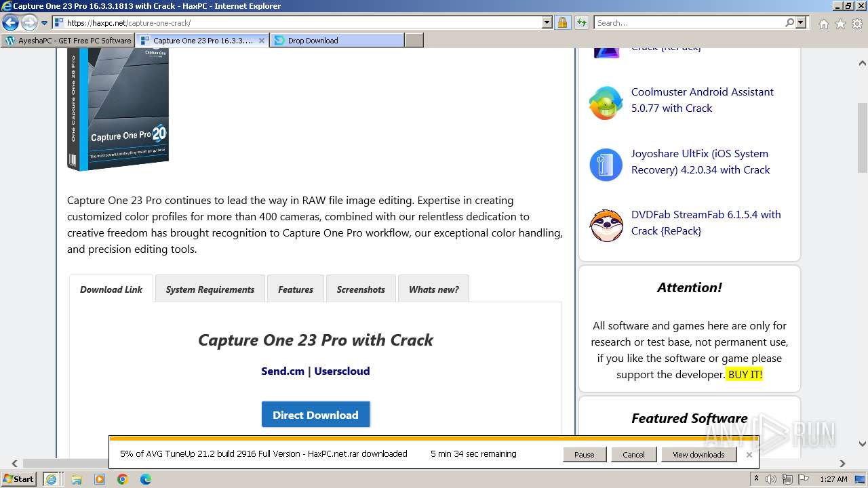The width and height of the screenshot is (868, 488).
Task: Expand the address bar autocomplete dropdown
Action: [x=547, y=23]
